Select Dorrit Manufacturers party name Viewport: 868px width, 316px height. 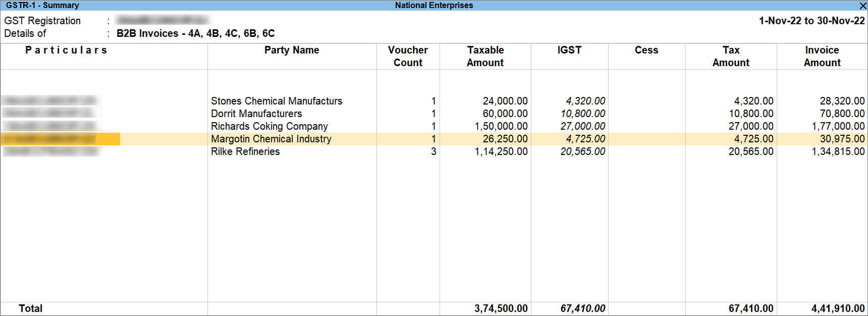point(256,114)
